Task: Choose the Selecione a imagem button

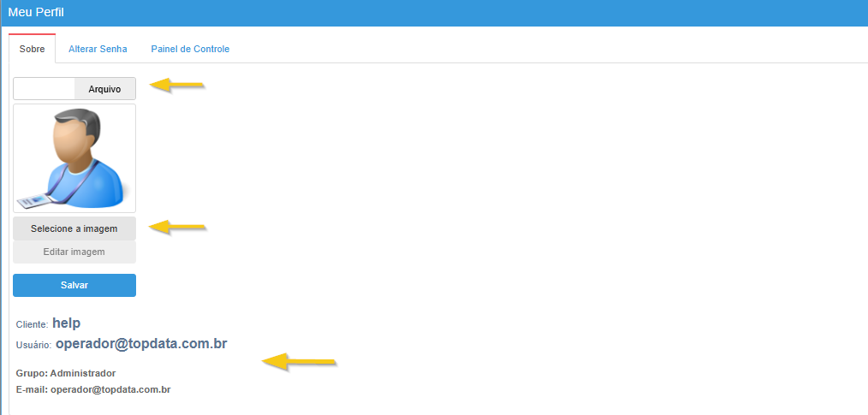Action: pyautogui.click(x=74, y=228)
